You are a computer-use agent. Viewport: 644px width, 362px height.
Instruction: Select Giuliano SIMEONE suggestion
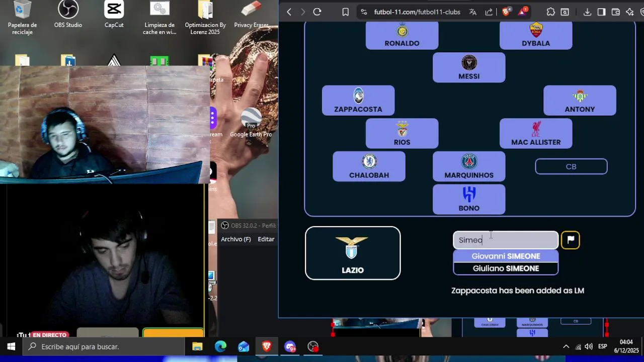point(506,268)
